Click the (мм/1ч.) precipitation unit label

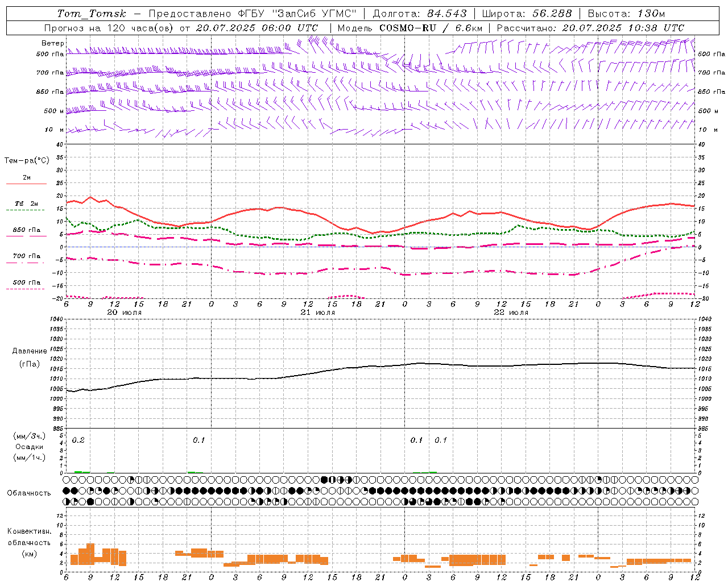point(30,458)
